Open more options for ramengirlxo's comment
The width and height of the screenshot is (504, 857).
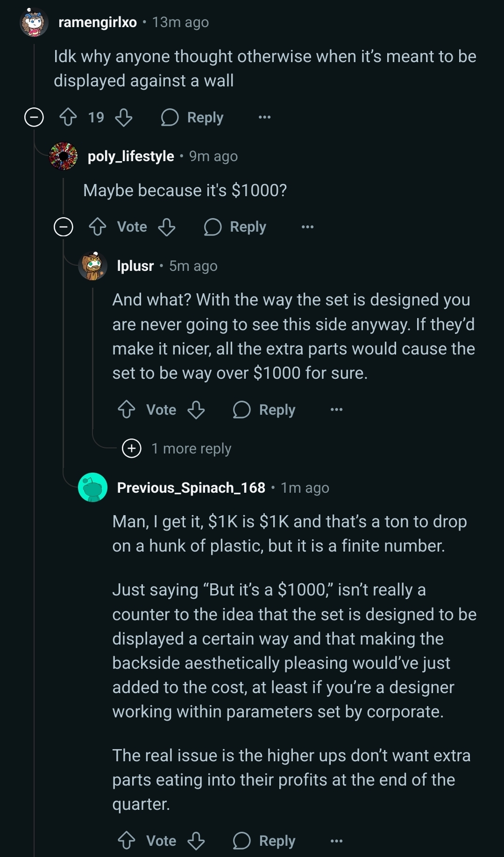click(x=264, y=117)
